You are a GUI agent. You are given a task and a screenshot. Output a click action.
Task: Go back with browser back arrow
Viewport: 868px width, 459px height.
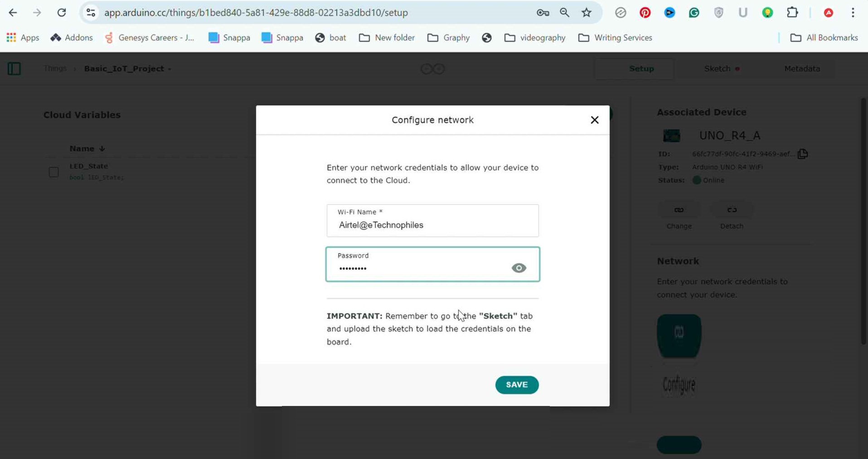pyautogui.click(x=13, y=13)
